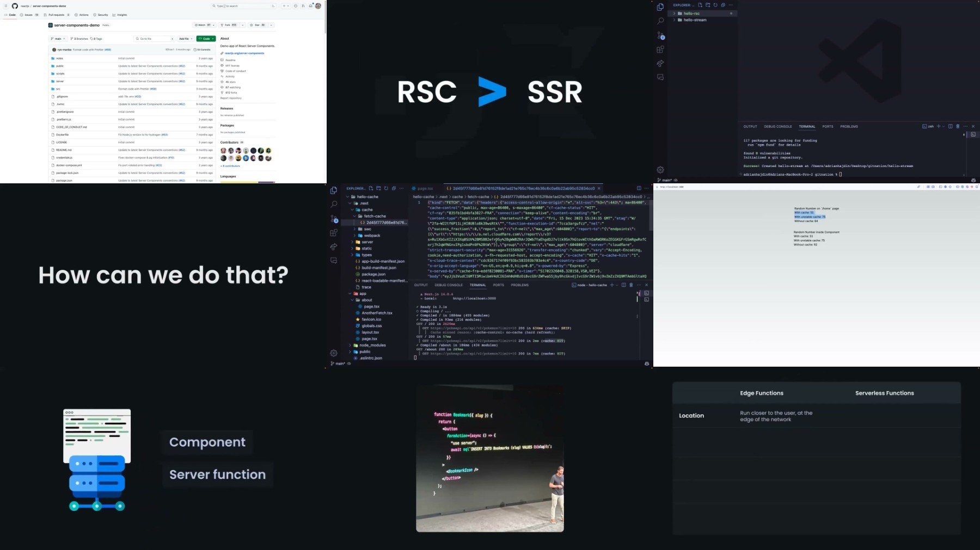Open Source Control in the hello-stream VS Code window
The height and width of the screenshot is (550, 980).
pyautogui.click(x=660, y=35)
